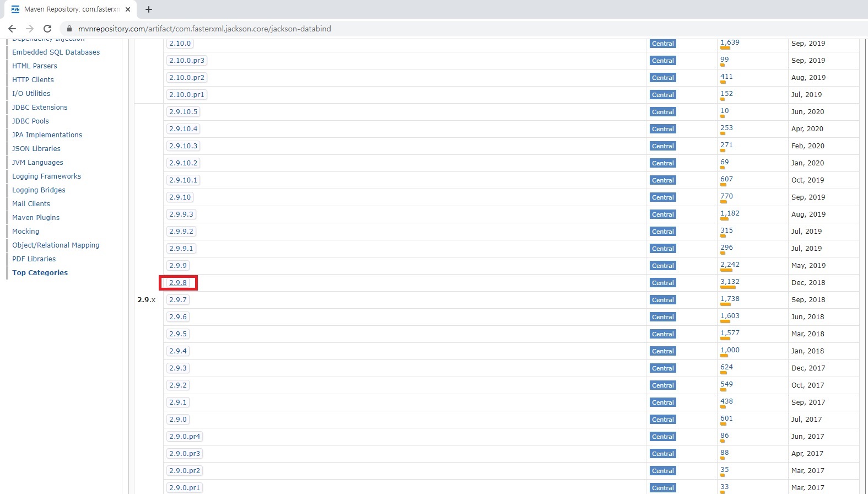The image size is (868, 494).
Task: Open version 2.9.9
Action: pyautogui.click(x=178, y=266)
